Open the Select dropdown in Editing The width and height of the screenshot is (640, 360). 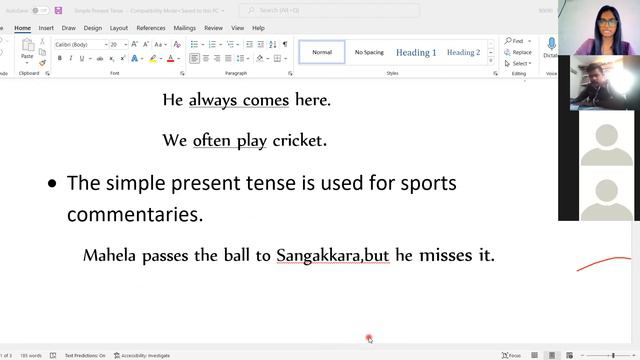(518, 64)
